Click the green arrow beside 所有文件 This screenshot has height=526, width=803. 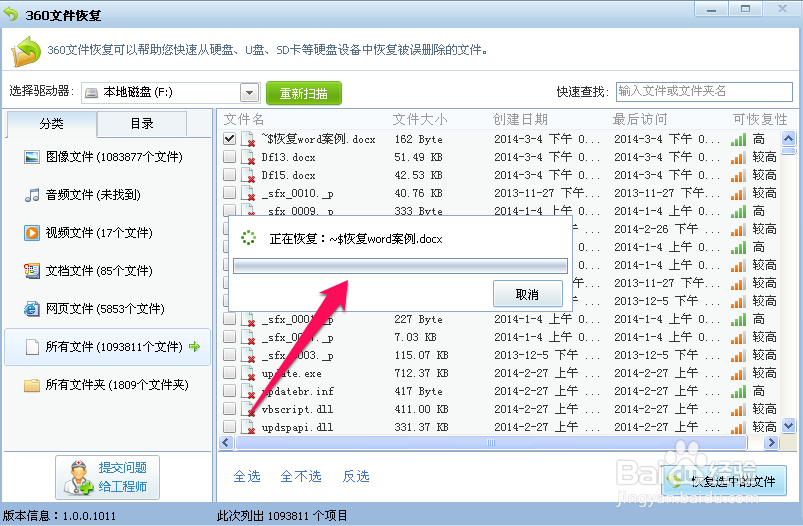pos(195,347)
